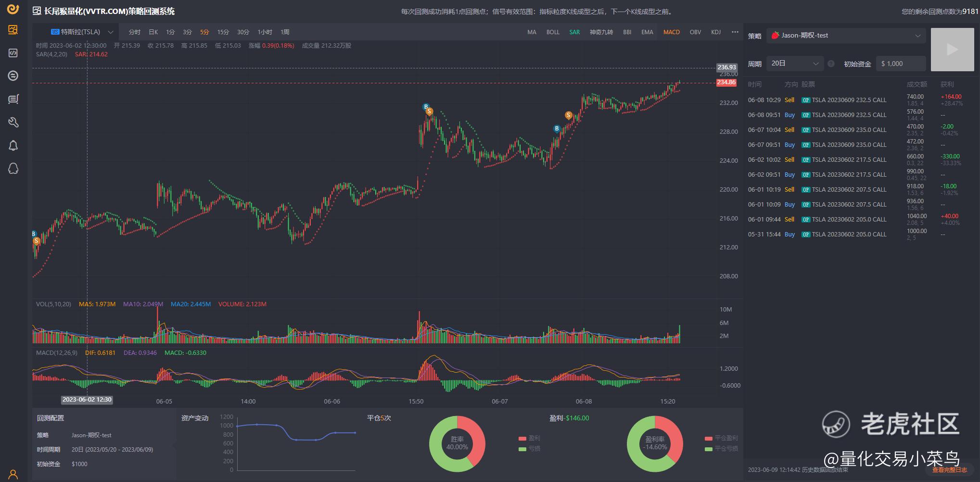The height and width of the screenshot is (482, 980).
Task: Toggle the BBI indicator
Action: point(627,32)
